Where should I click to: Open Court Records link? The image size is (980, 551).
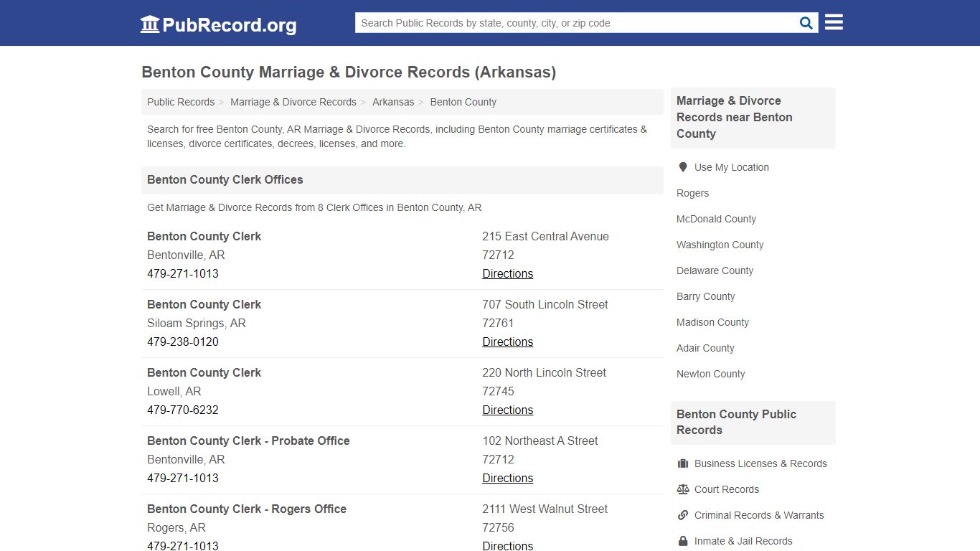coord(727,489)
